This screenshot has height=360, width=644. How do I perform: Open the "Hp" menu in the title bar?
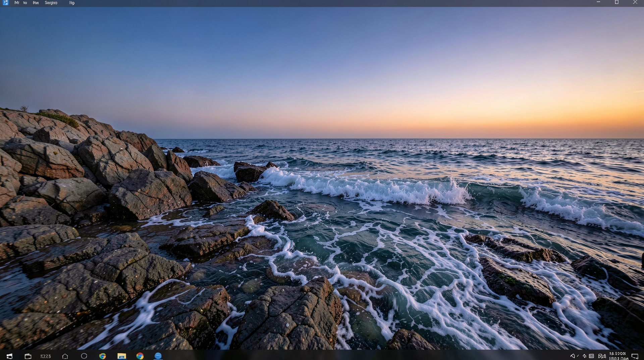tap(72, 3)
